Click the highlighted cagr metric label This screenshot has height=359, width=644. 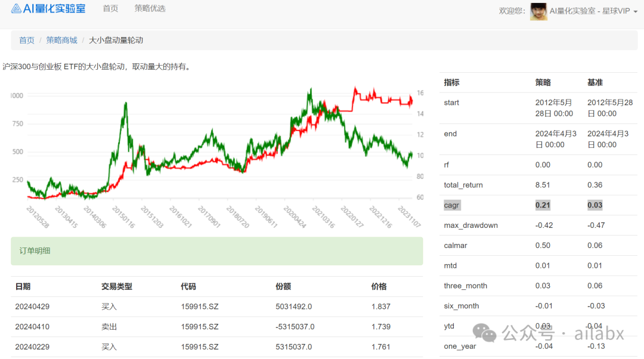click(x=452, y=205)
